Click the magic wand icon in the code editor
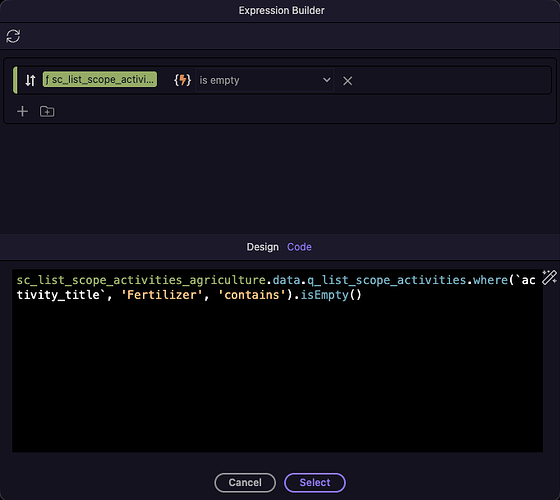This screenshot has width=560, height=500. [549, 278]
